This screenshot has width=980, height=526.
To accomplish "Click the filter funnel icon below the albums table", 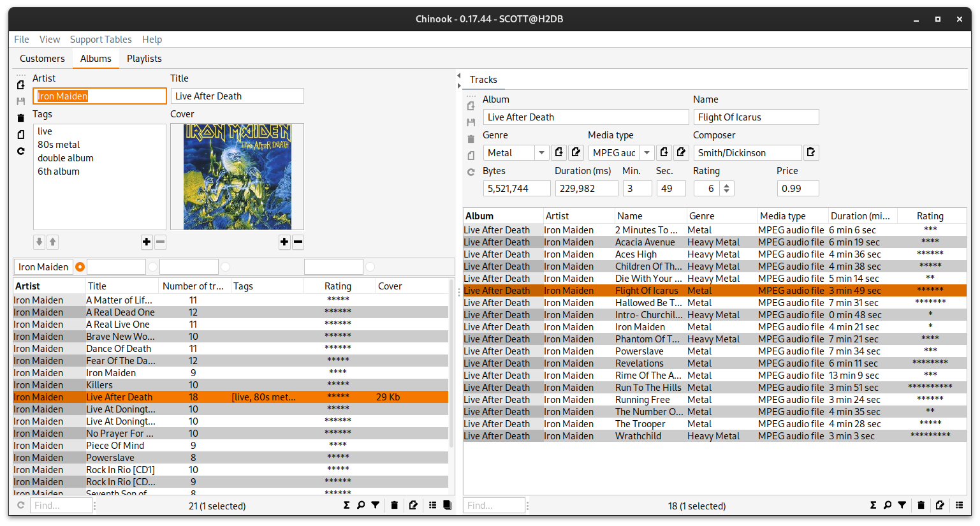I will click(376, 505).
